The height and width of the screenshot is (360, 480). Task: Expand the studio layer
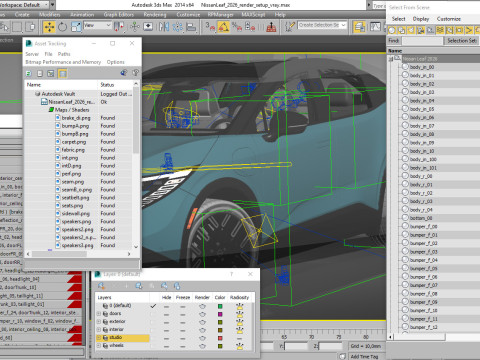(99, 338)
